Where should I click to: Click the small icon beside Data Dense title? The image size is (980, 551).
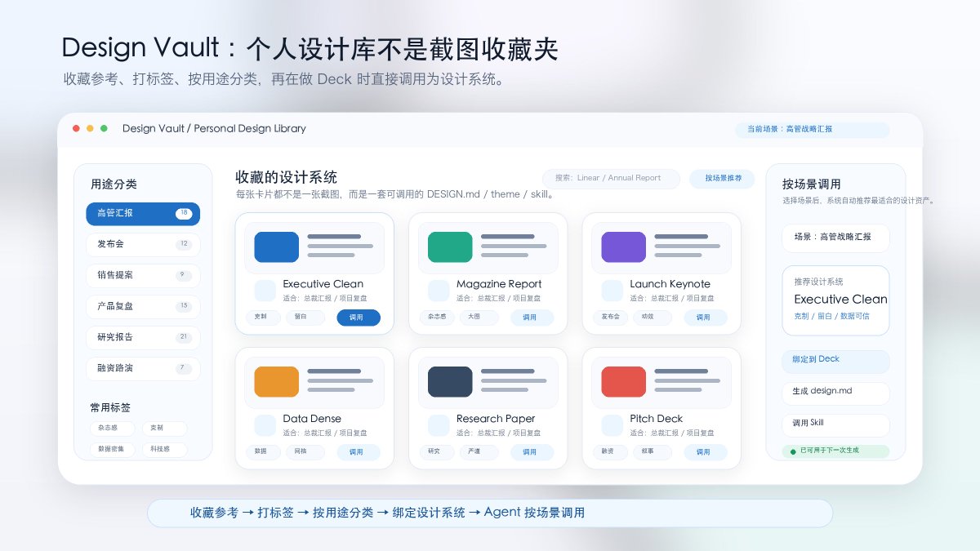pos(265,425)
